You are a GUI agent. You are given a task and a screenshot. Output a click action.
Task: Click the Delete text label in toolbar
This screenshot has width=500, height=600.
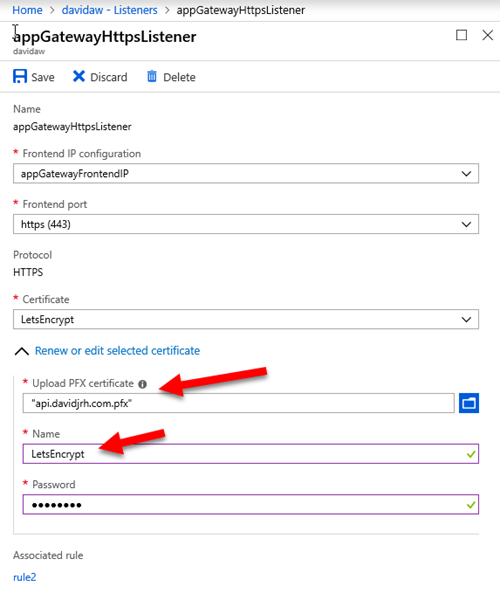point(179,77)
